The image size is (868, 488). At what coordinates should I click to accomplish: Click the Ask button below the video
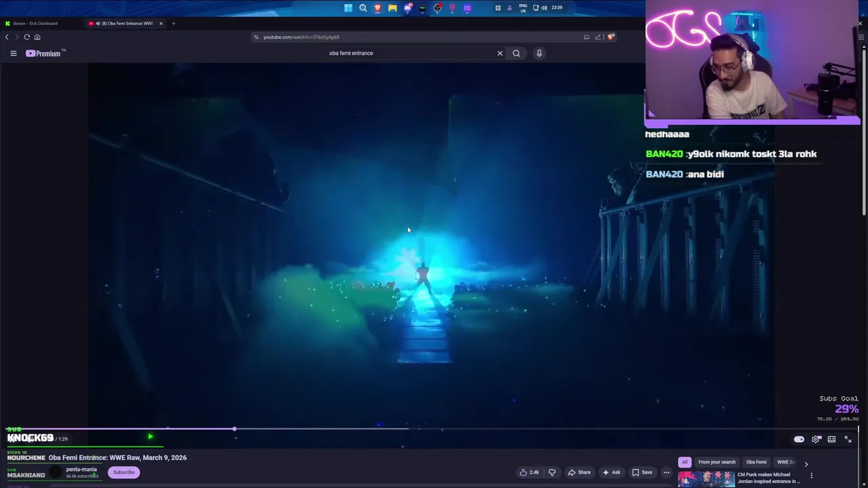click(x=611, y=472)
